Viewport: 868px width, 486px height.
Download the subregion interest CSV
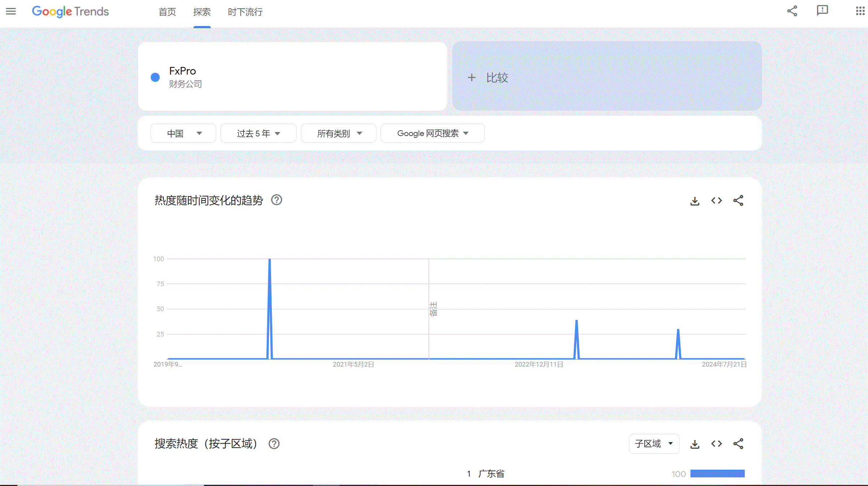point(695,444)
